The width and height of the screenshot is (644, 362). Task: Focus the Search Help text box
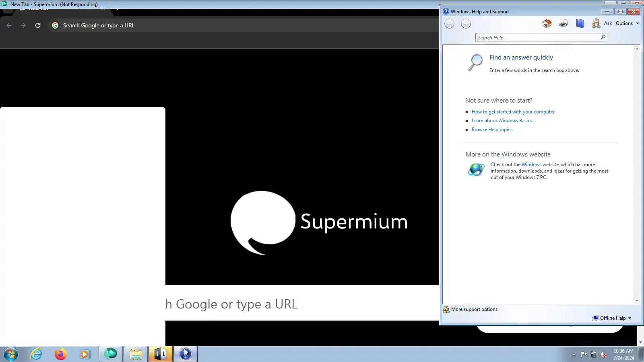coord(538,37)
